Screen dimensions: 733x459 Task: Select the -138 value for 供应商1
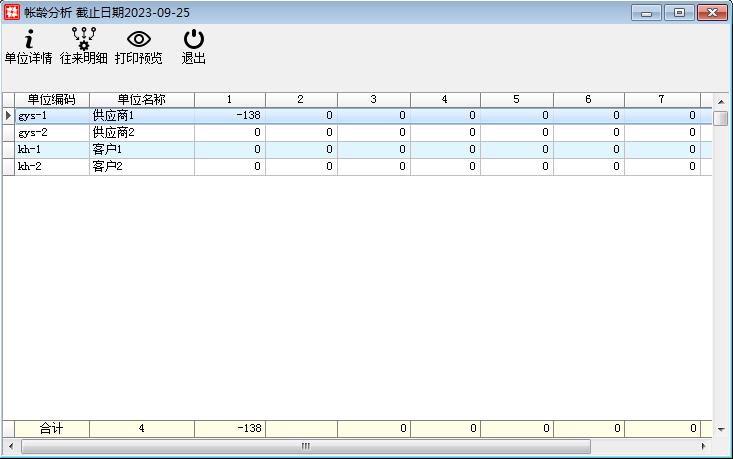(229, 116)
